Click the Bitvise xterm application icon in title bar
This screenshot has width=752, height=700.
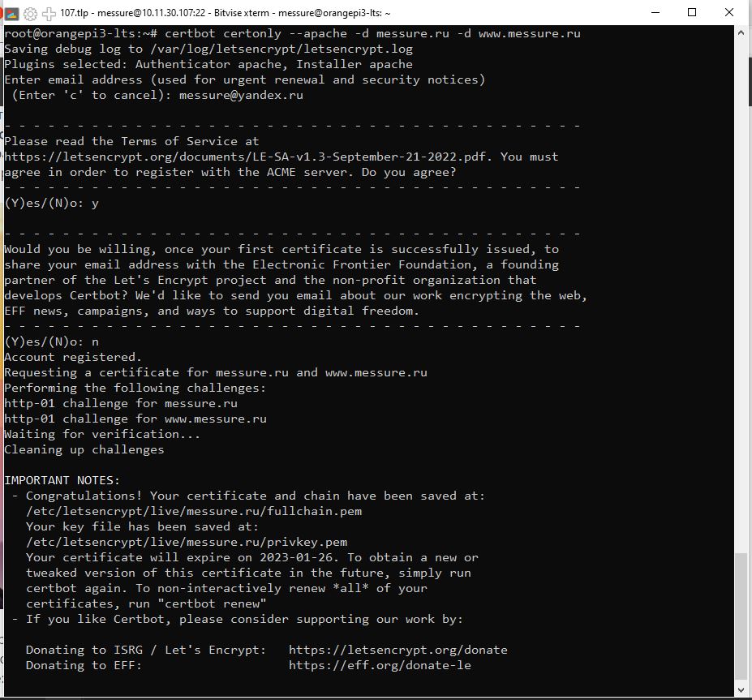[x=11, y=14]
